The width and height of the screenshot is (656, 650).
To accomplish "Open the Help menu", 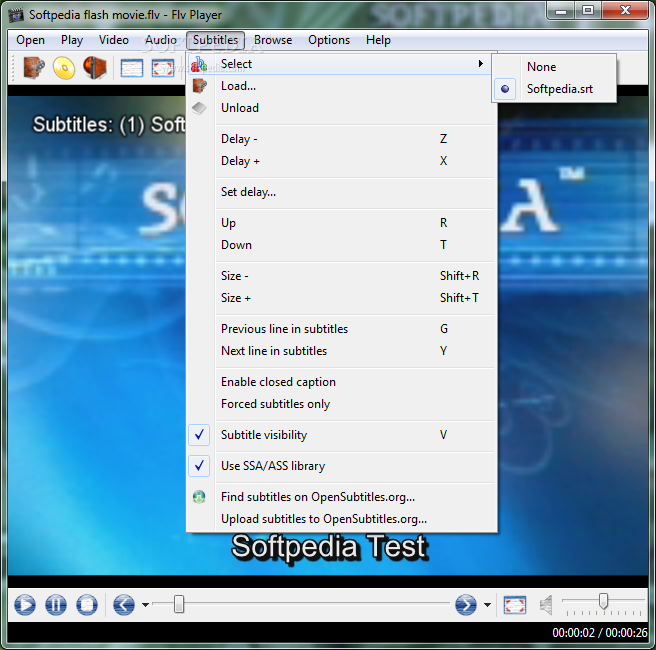I will pos(378,40).
